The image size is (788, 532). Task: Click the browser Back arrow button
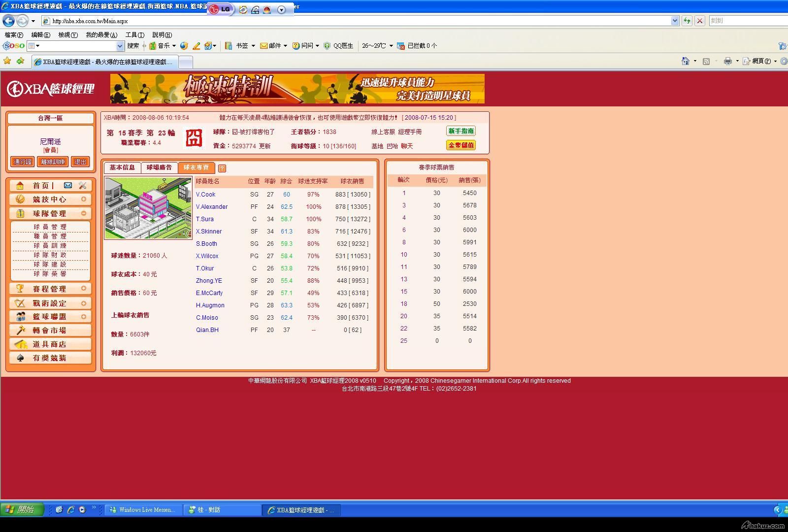tap(9, 21)
